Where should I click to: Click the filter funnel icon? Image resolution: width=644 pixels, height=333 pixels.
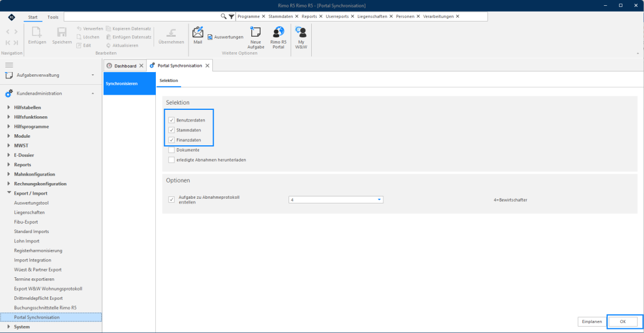(231, 16)
